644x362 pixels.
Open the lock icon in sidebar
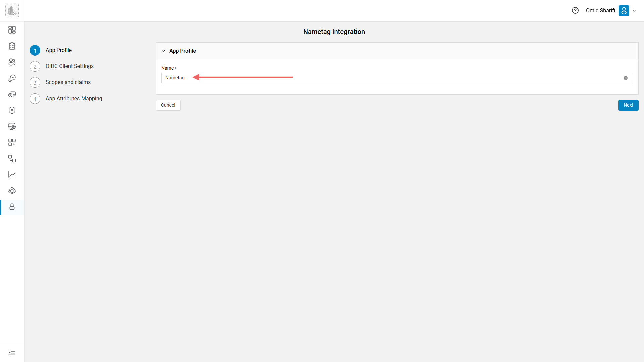tap(12, 207)
